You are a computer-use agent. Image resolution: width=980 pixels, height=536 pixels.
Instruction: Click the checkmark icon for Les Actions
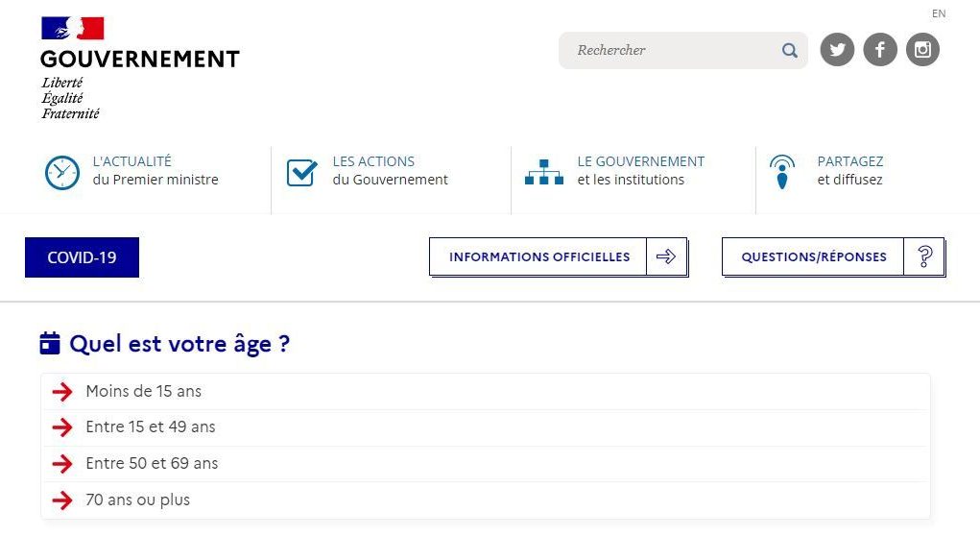tap(302, 172)
